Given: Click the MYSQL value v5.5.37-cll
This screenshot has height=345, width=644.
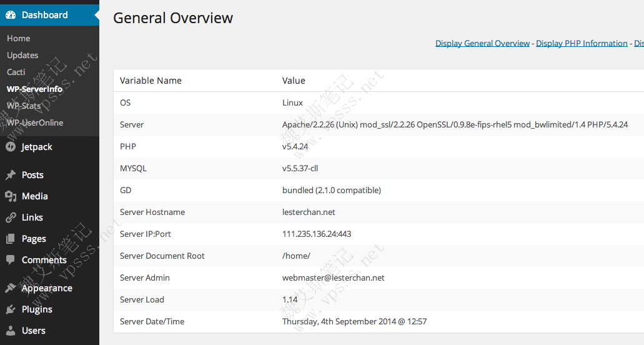Looking at the screenshot, I should pyautogui.click(x=300, y=168).
